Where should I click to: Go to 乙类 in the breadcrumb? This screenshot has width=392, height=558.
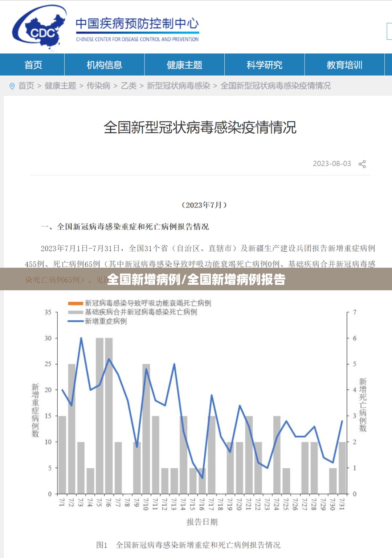[128, 86]
